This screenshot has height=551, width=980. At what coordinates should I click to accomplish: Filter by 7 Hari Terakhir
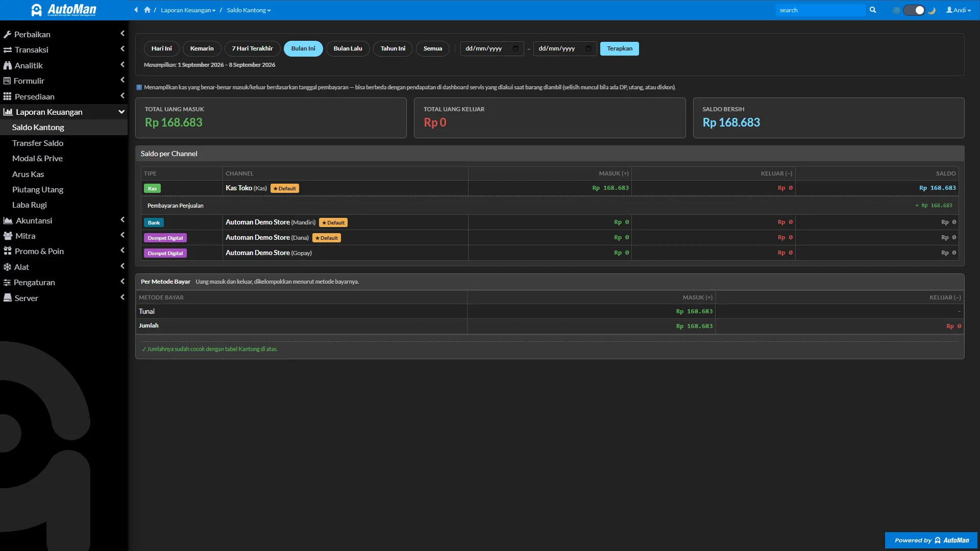pos(253,48)
